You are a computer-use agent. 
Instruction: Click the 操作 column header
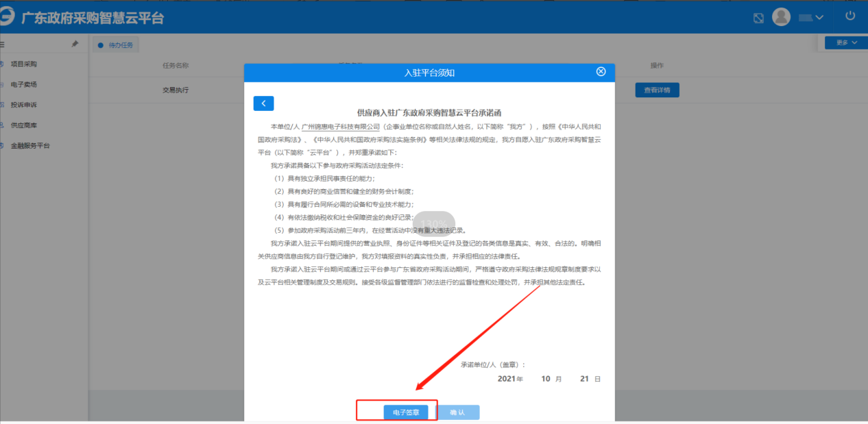[x=657, y=66]
